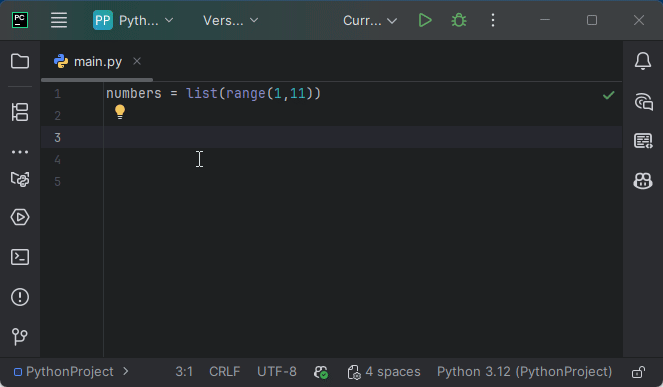Run the current file
Screen dimensions: 663x387
(425, 20)
